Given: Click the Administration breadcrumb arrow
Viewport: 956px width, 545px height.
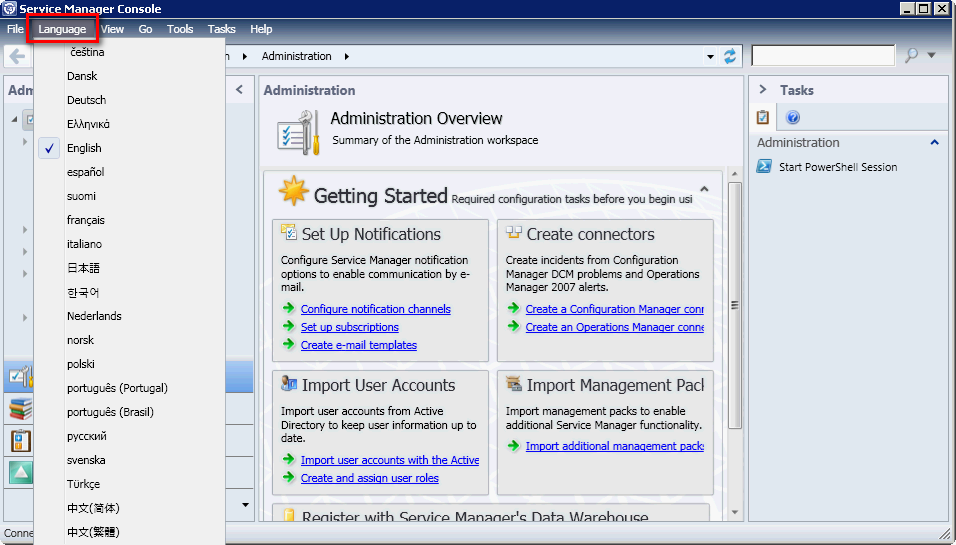Looking at the screenshot, I should click(x=346, y=56).
